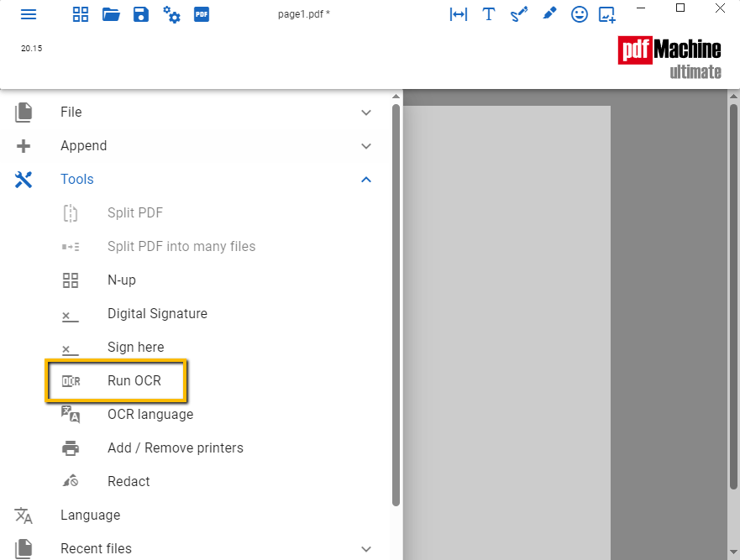The width and height of the screenshot is (740, 560).
Task: Select Add / Remove printers
Action: [x=175, y=447]
